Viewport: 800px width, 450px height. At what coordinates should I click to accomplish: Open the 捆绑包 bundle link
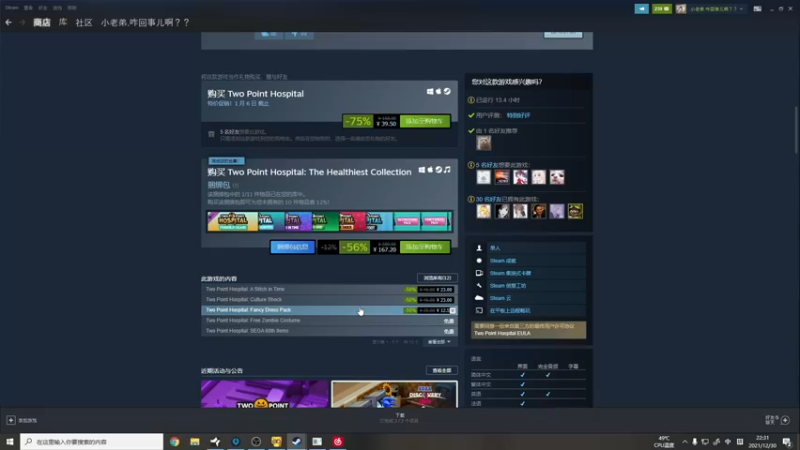(x=218, y=185)
